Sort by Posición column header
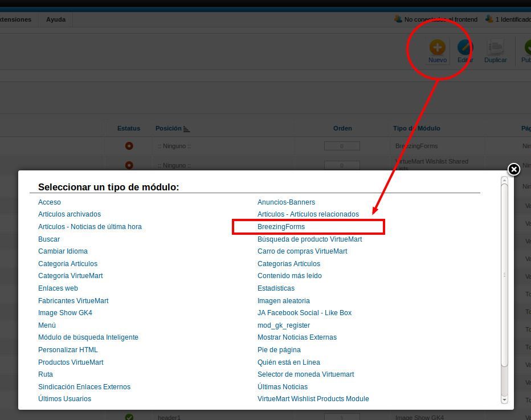This screenshot has height=420, width=531. click(x=168, y=128)
